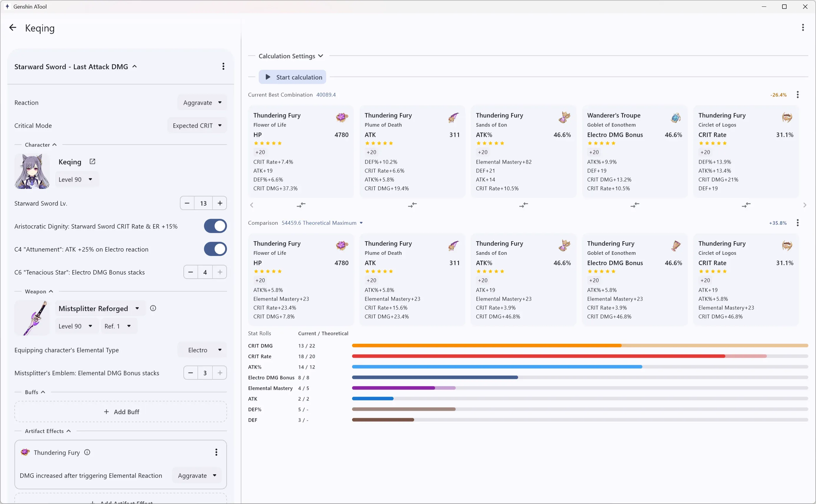The height and width of the screenshot is (504, 816).
Task: Click Start calculation button
Action: tap(292, 77)
